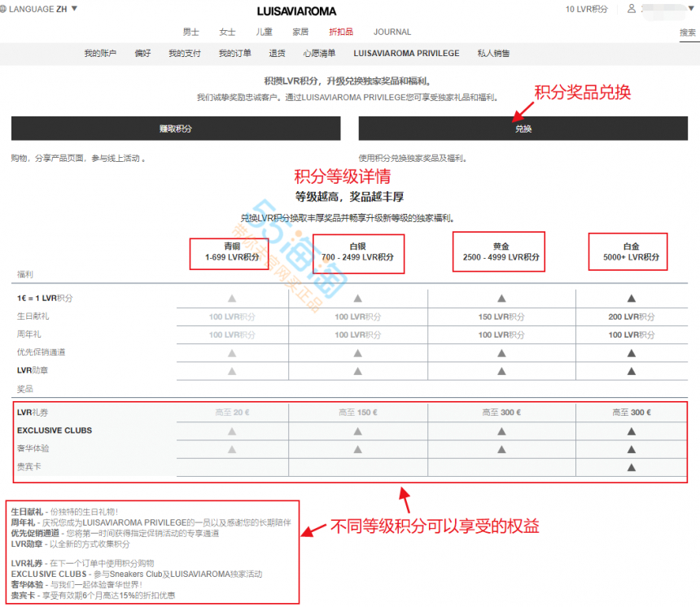Screen dimensions: 700x607
Task: Click the globe language icon
Action: click(x=2, y=9)
